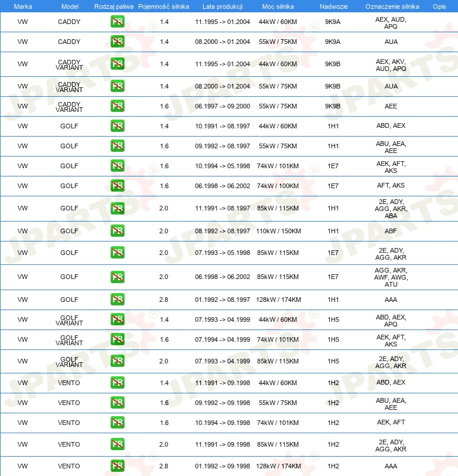The height and width of the screenshot is (476, 458).
Task: Click date 07.1994 -> 04.1999
Action: pos(223,339)
